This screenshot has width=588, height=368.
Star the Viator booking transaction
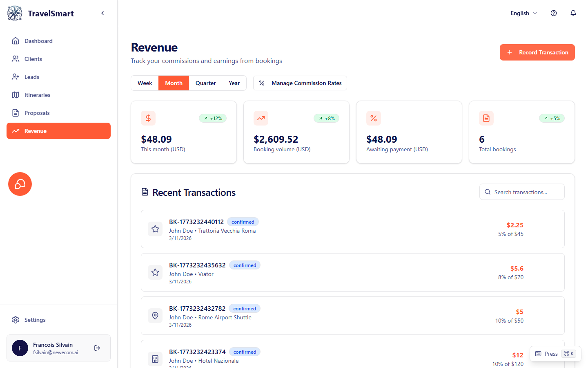[x=155, y=272]
